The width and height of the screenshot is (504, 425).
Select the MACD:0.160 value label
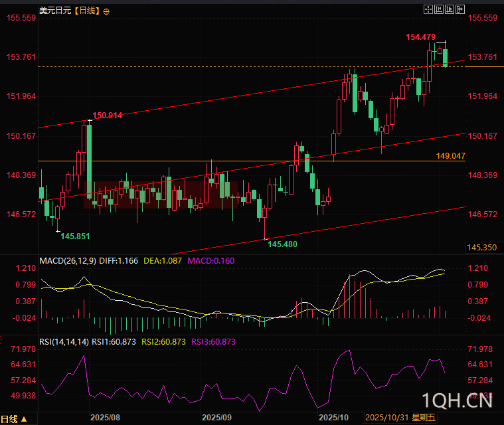click(x=211, y=261)
